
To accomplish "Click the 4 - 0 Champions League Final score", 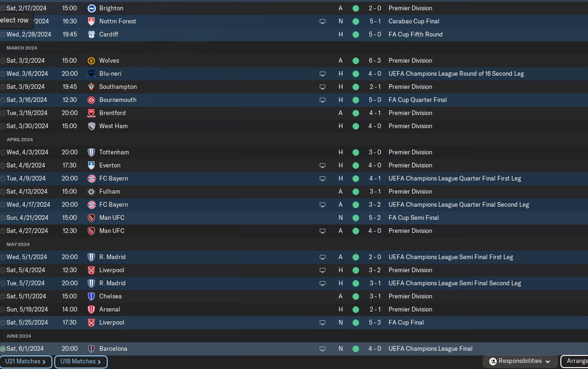I will coord(375,348).
